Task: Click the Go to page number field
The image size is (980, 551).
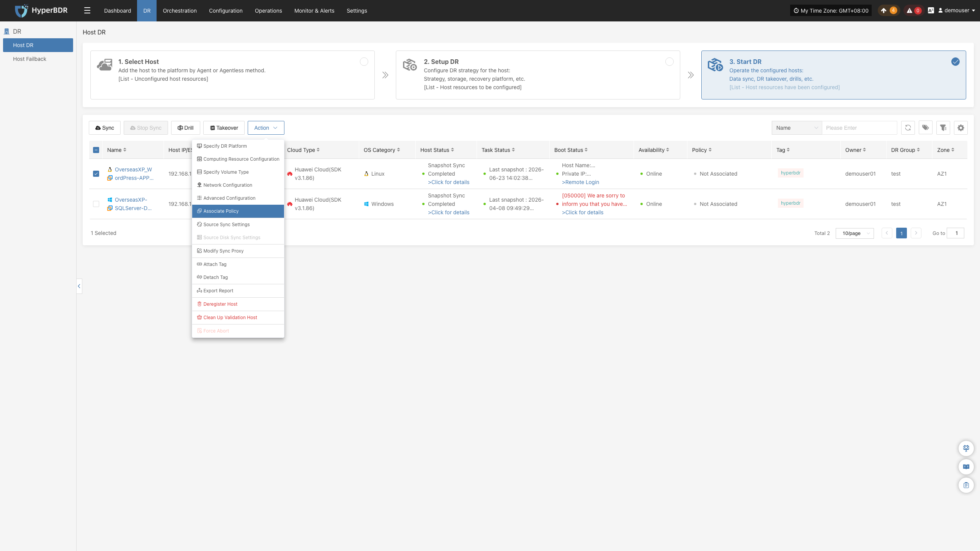Action: tap(955, 233)
